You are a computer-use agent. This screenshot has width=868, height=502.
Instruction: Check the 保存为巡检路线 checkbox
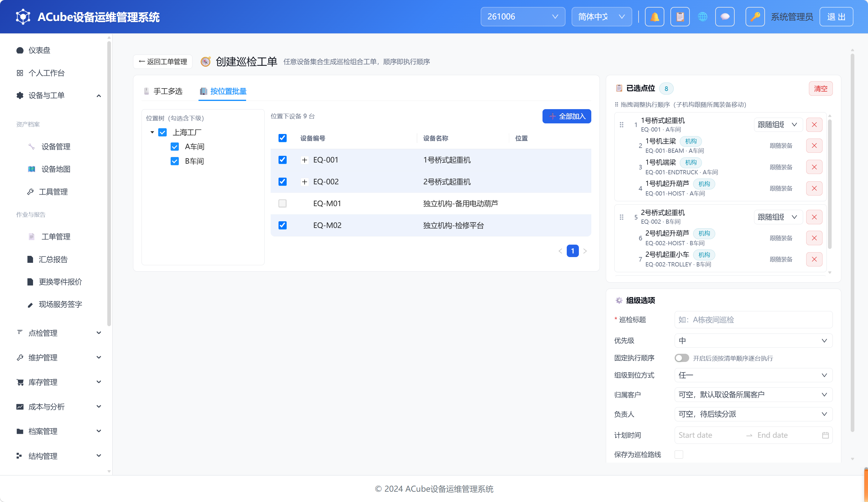tap(679, 454)
